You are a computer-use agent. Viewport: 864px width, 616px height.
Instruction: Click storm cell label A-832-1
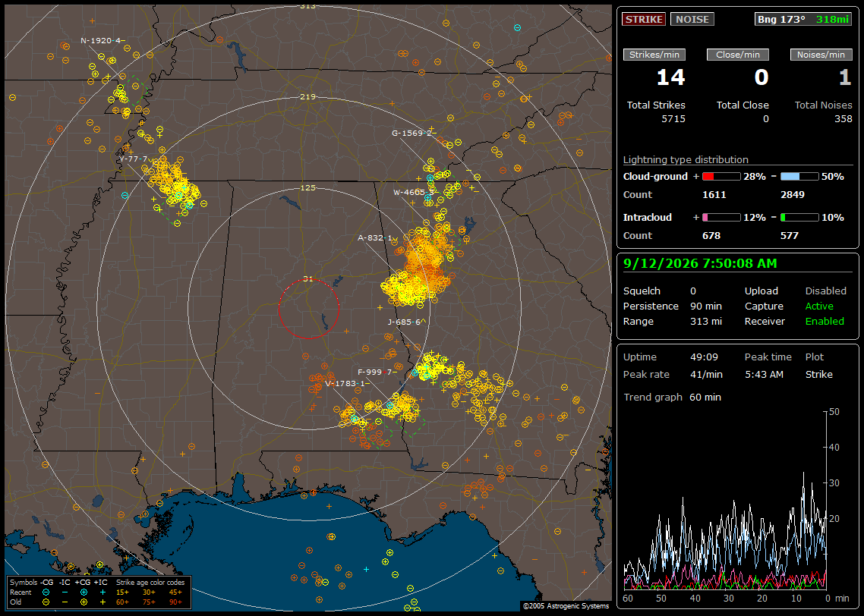click(377, 237)
